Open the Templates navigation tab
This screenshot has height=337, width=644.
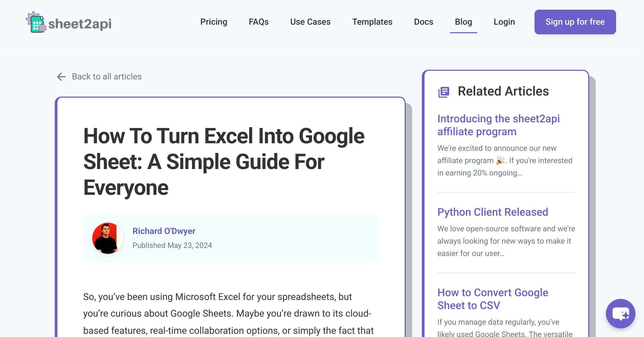(x=372, y=21)
